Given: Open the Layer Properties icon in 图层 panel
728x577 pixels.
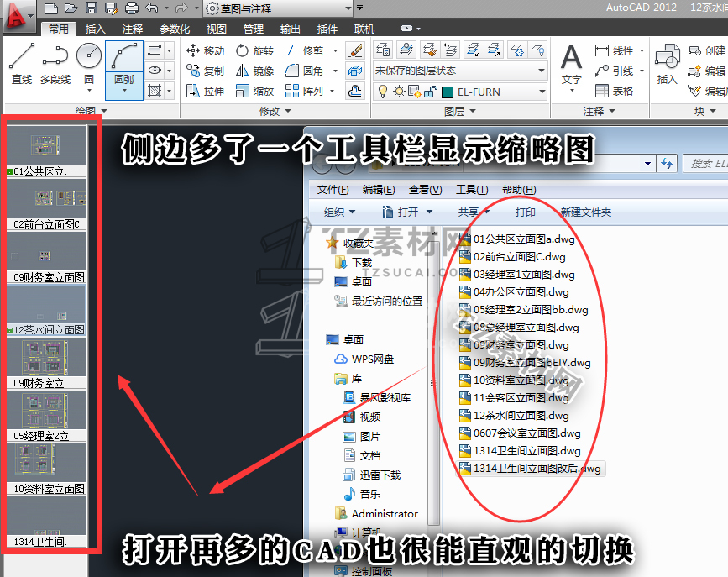Looking at the screenshot, I should [x=383, y=50].
